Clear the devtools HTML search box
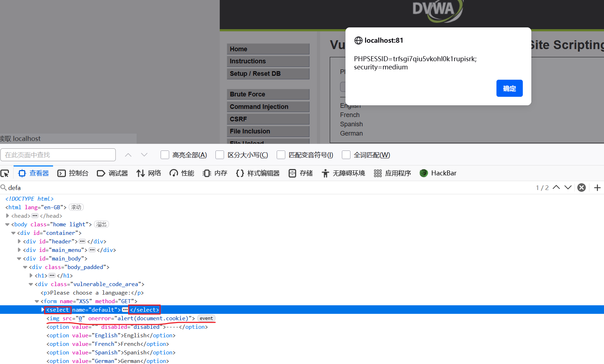Image resolution: width=604 pixels, height=364 pixels. [581, 188]
